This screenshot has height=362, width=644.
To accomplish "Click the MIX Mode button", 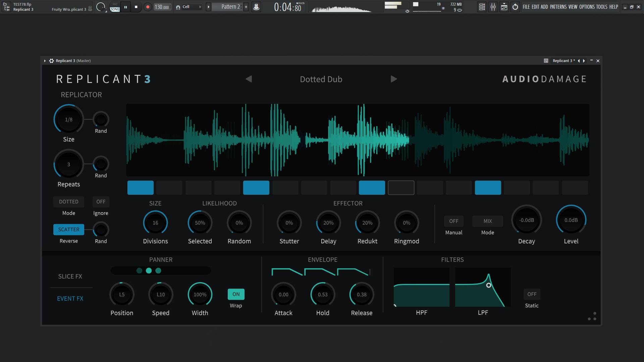I will coord(487,221).
